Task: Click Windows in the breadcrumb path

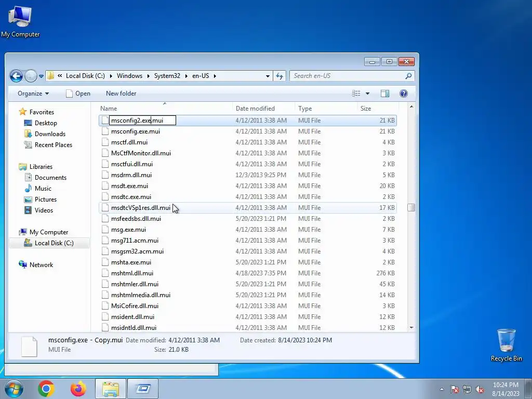Action: [x=129, y=76]
